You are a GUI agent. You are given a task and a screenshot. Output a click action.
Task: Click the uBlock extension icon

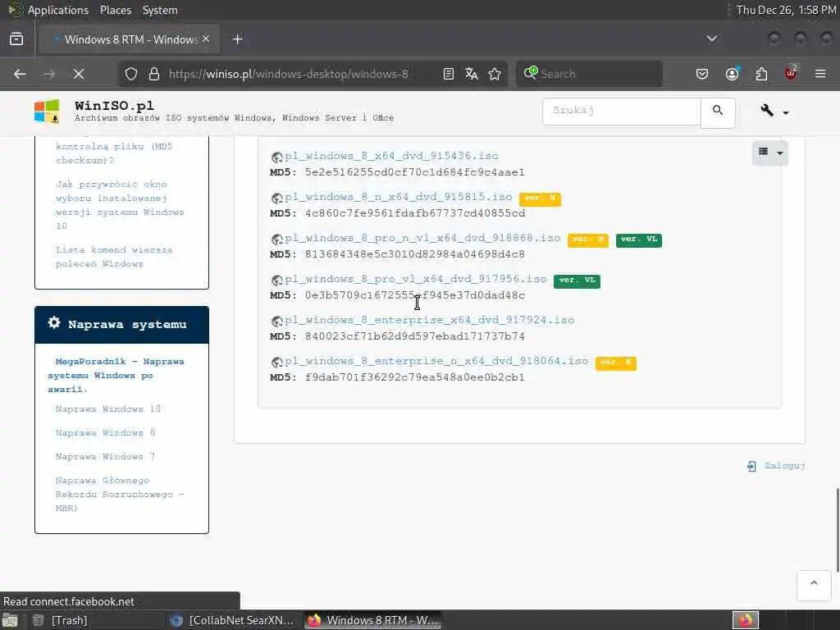tap(791, 72)
